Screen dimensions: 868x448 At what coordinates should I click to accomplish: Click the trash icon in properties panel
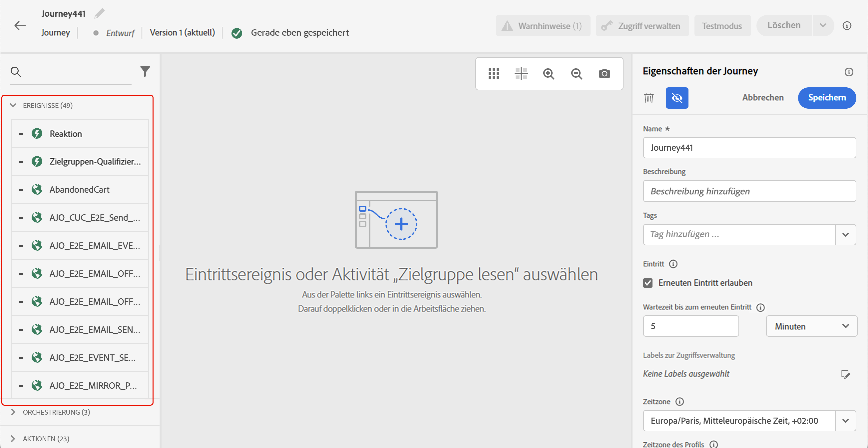(x=649, y=98)
